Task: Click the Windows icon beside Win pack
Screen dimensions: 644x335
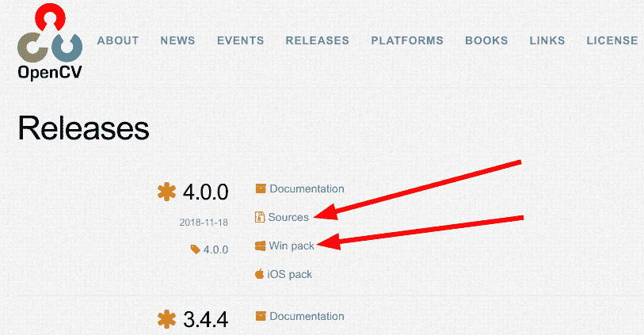Action: (x=260, y=246)
